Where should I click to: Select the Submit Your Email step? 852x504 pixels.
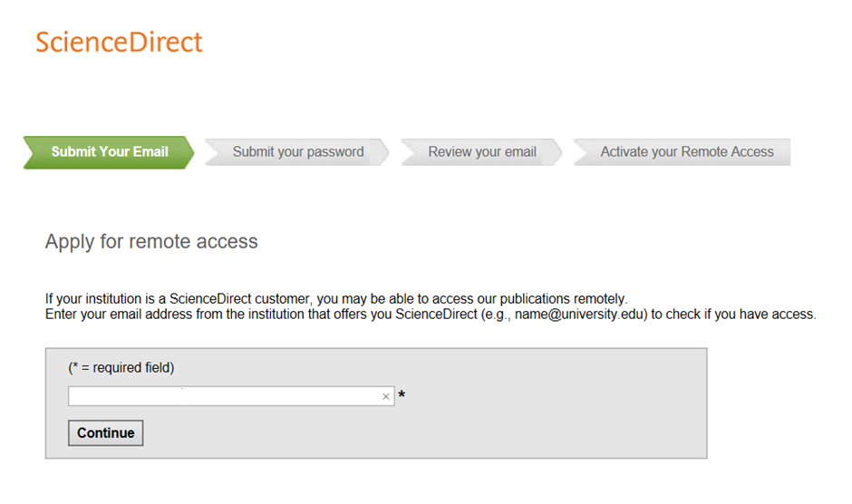pyautogui.click(x=109, y=152)
